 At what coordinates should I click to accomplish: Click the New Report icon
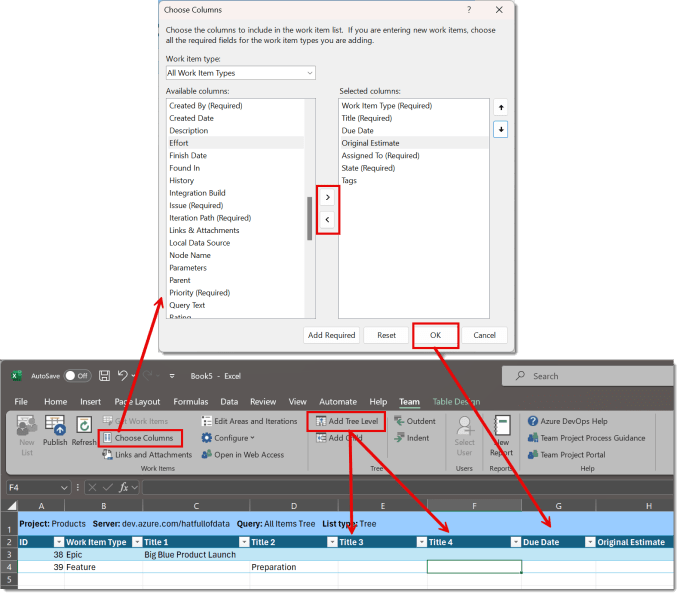(x=502, y=435)
